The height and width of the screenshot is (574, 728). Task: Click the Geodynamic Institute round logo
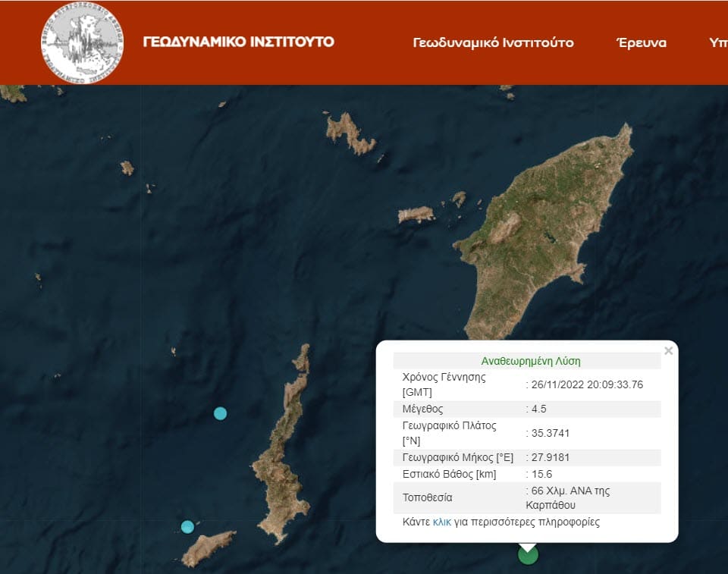point(82,42)
